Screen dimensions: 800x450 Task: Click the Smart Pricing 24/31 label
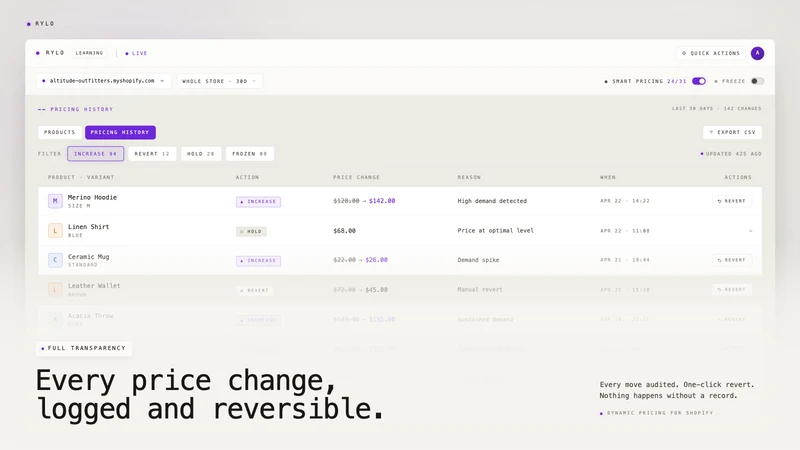click(645, 81)
